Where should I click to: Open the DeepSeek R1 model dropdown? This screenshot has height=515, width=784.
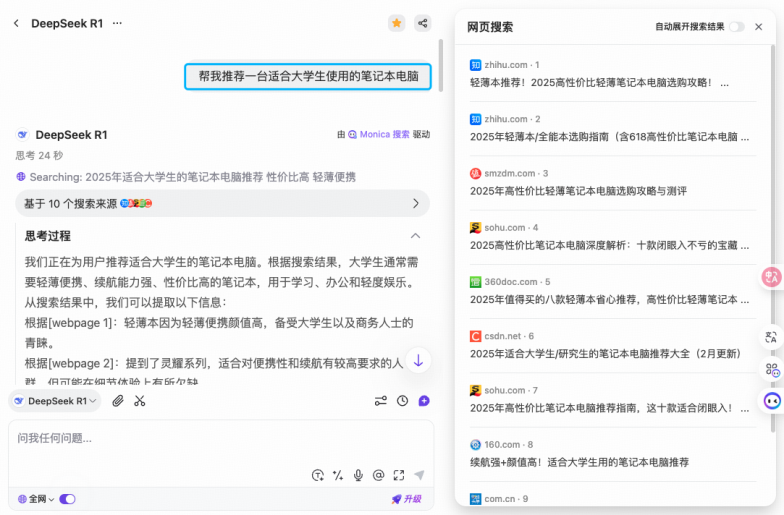coord(55,401)
